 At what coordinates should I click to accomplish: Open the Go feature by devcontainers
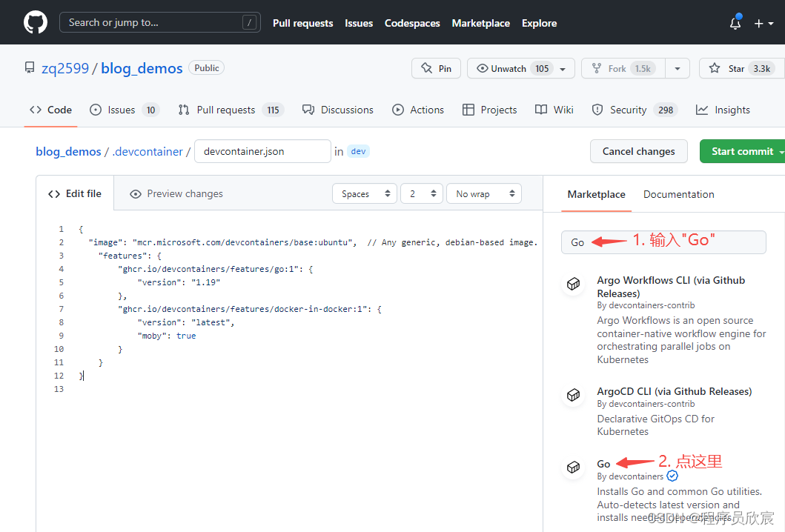tap(603, 464)
